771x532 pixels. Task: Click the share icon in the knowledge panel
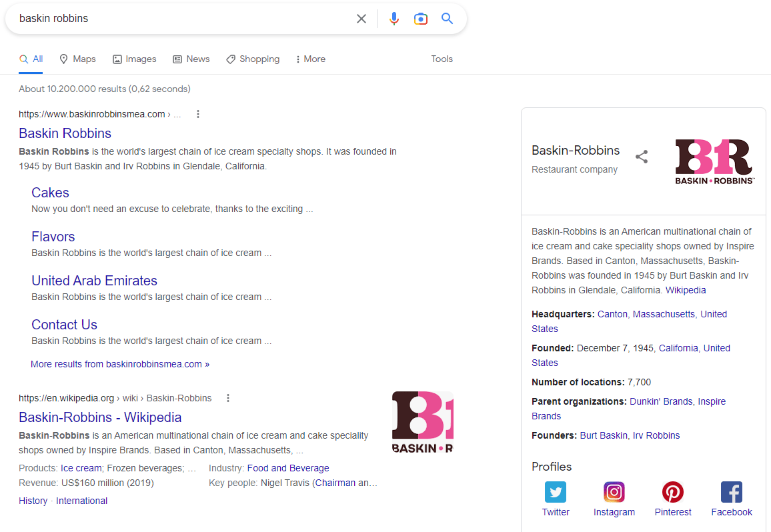pyautogui.click(x=642, y=157)
